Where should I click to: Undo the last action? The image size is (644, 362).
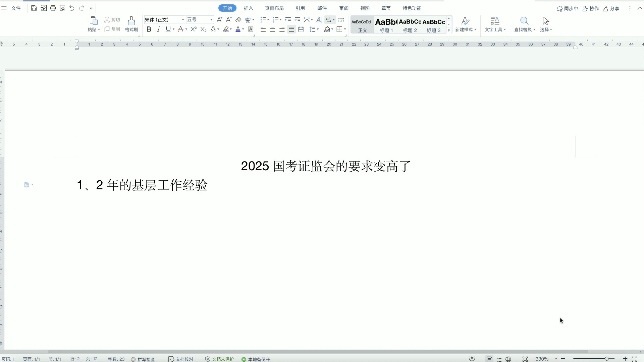[72, 8]
